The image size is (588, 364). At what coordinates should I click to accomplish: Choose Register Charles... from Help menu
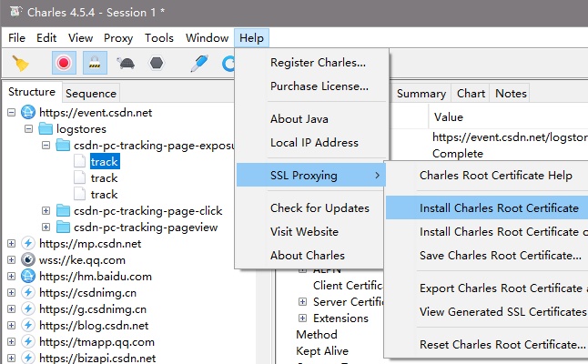click(x=312, y=62)
